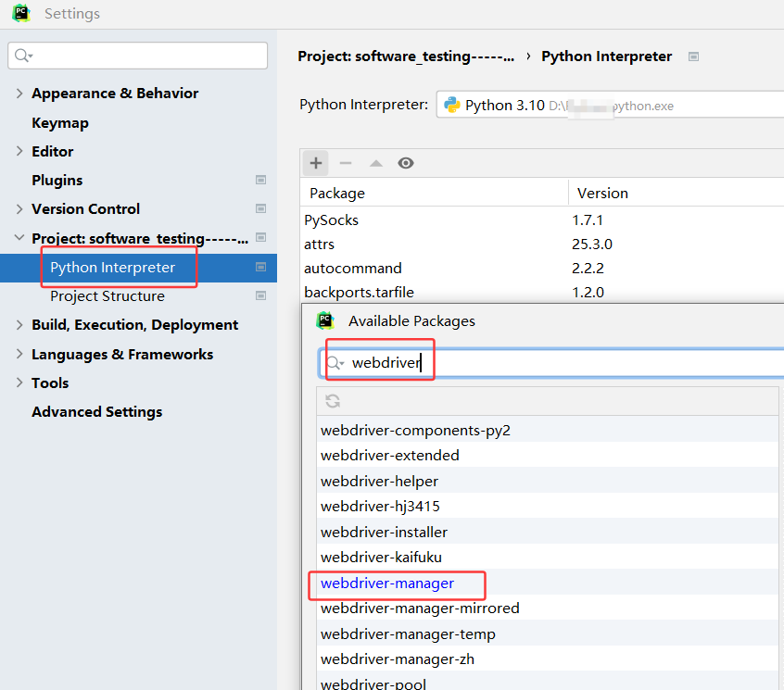Expand Build, Execution, Deployment section
Image resolution: width=784 pixels, height=690 pixels.
pyautogui.click(x=19, y=325)
